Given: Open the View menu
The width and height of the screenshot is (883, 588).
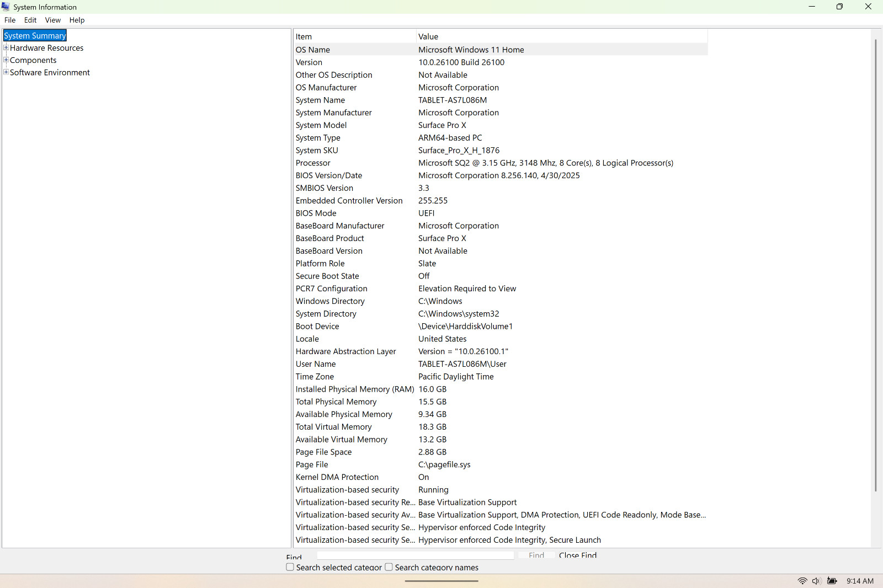Looking at the screenshot, I should (x=53, y=20).
